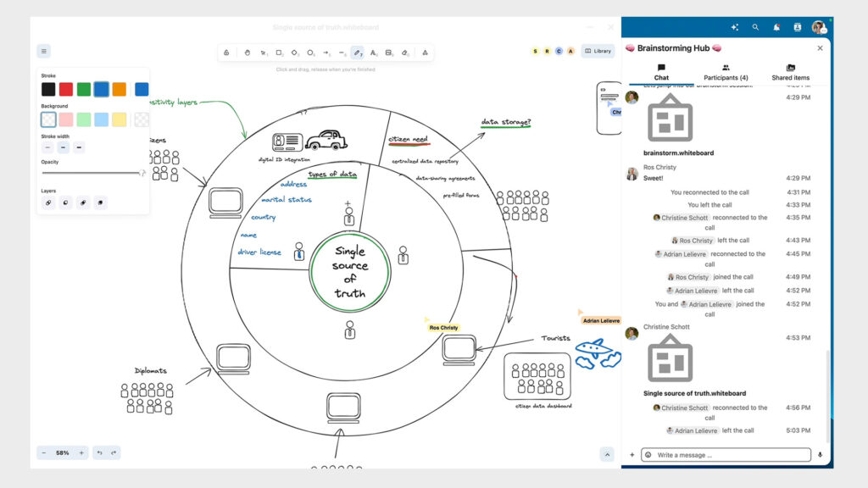Select the Eraser tool

click(x=405, y=53)
